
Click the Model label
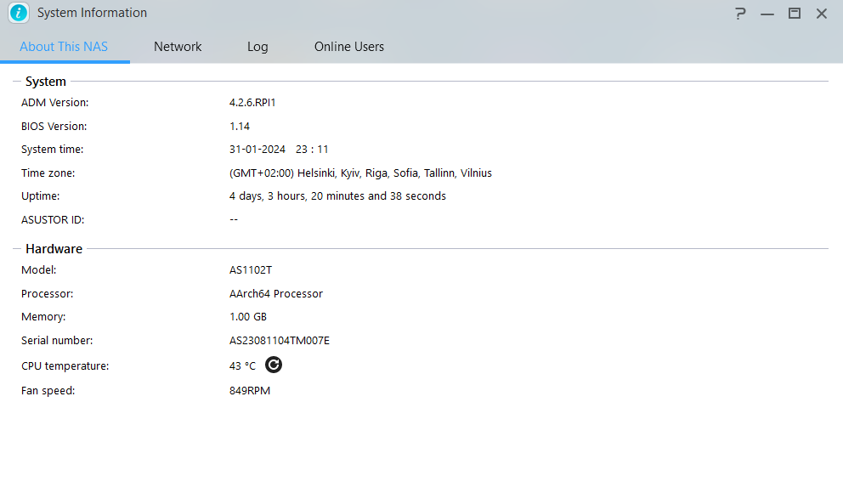(x=39, y=270)
